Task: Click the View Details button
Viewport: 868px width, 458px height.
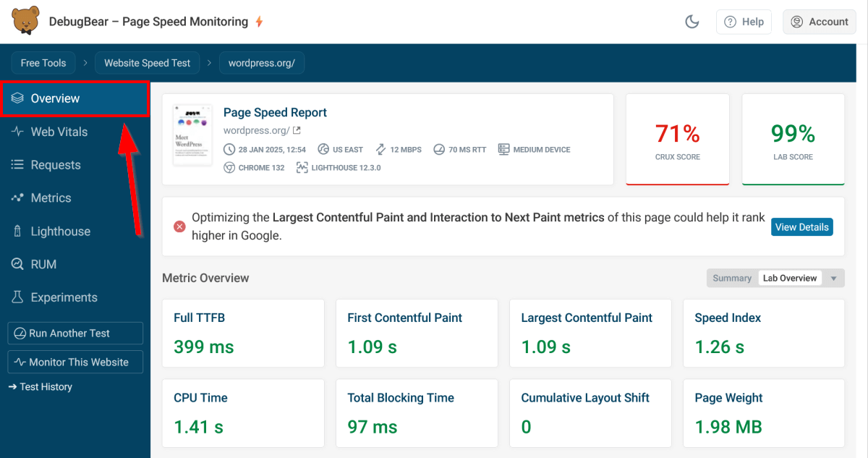Action: (802, 227)
